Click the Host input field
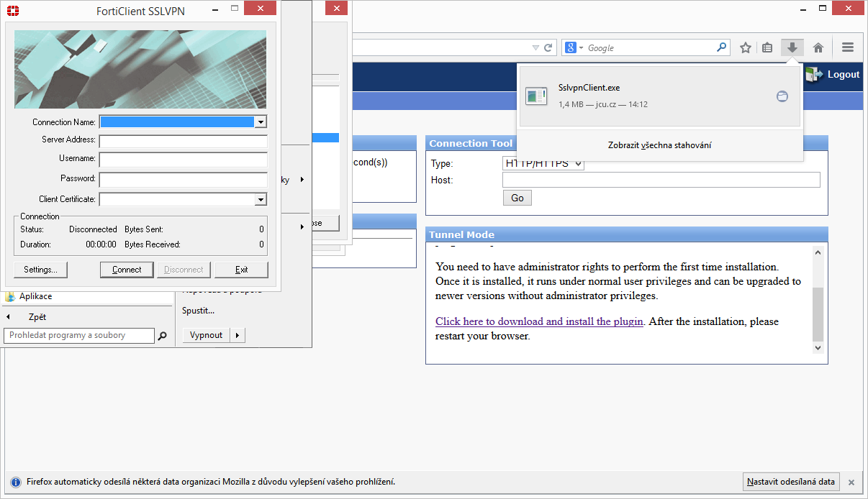The width and height of the screenshot is (868, 499). pyautogui.click(x=661, y=180)
